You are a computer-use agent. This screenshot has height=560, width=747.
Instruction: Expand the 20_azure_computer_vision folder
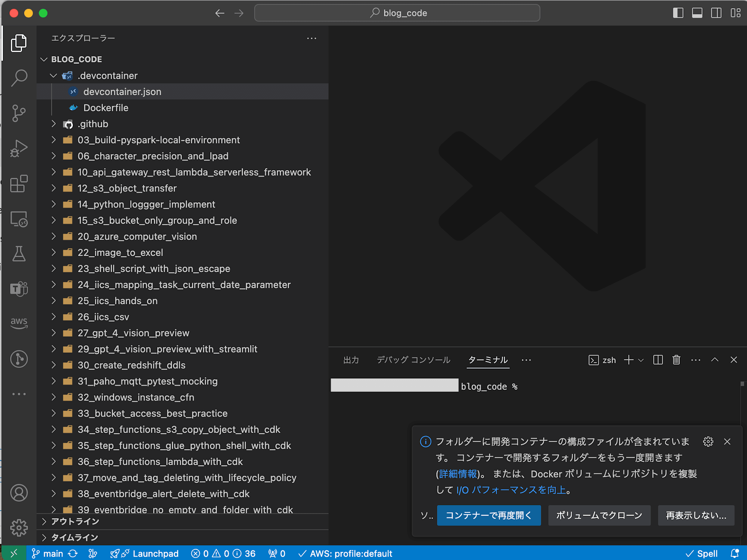tap(53, 236)
